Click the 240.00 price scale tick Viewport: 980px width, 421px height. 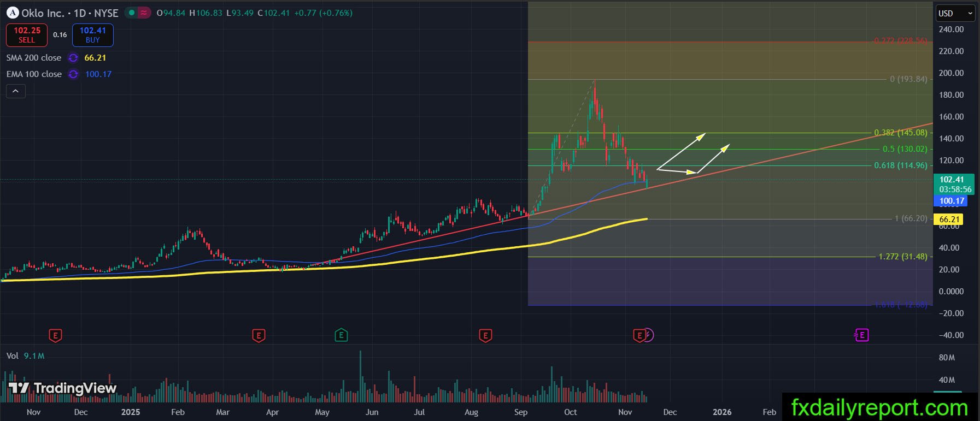point(952,29)
